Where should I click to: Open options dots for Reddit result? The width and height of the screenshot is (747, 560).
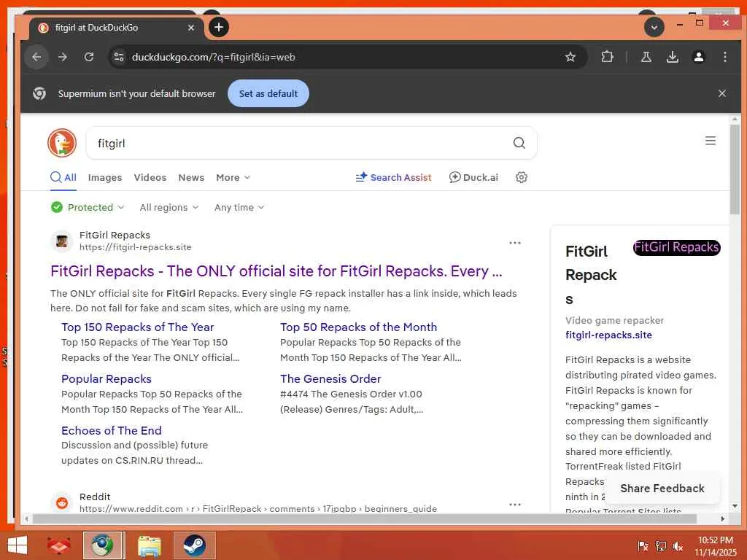click(514, 505)
